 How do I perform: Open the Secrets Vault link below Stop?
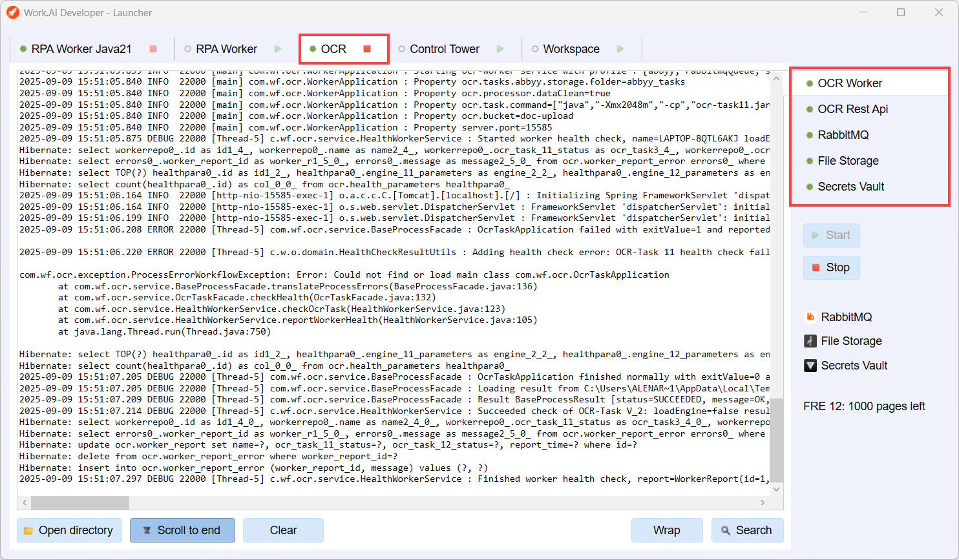coord(854,366)
